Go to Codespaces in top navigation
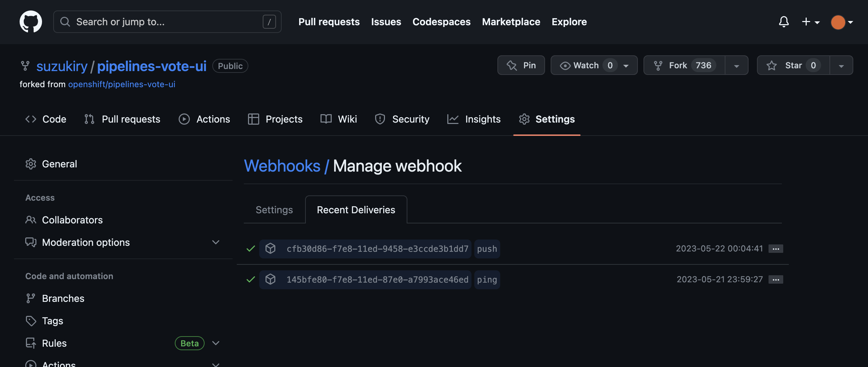The height and width of the screenshot is (367, 868). 441,22
